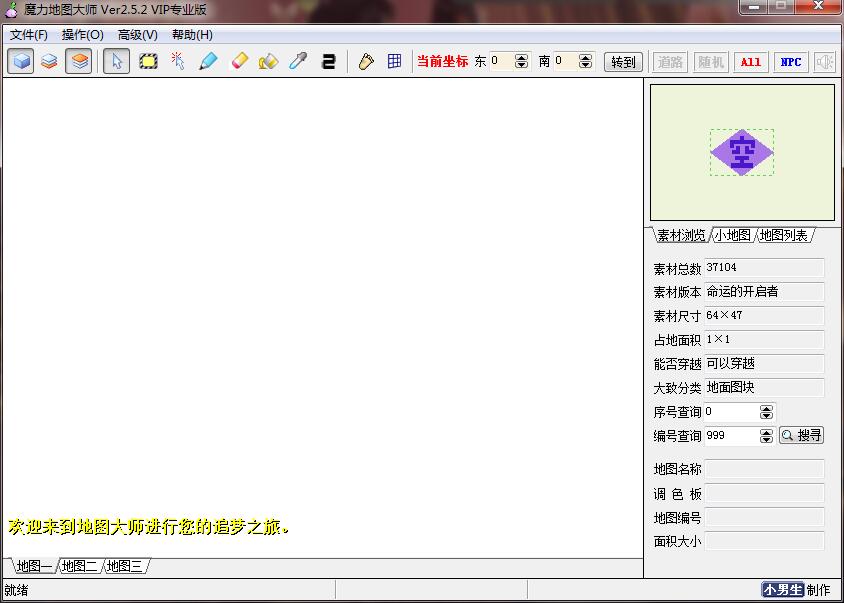
Task: Click the East coordinate spinner arrows
Action: pos(521,61)
